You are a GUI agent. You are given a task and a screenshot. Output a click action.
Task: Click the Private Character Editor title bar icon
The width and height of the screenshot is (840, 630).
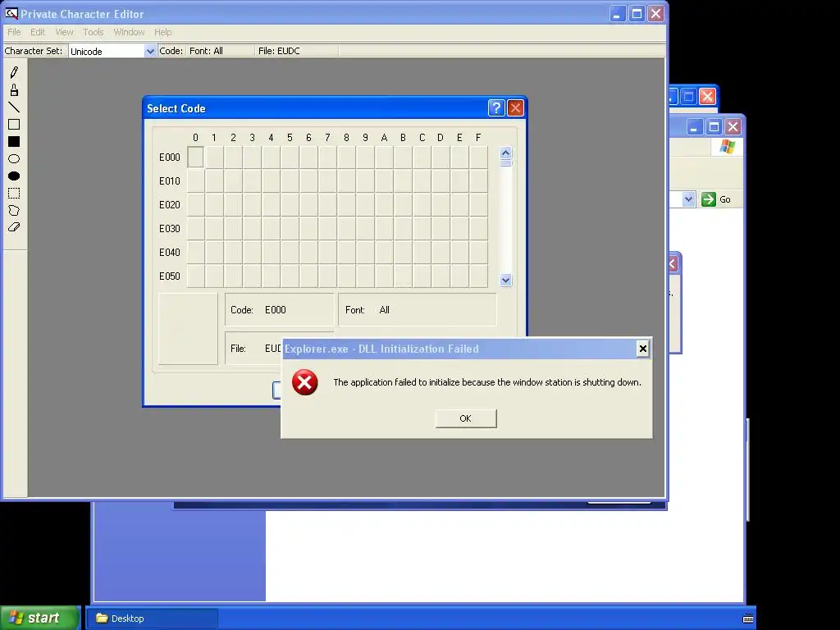(11, 13)
